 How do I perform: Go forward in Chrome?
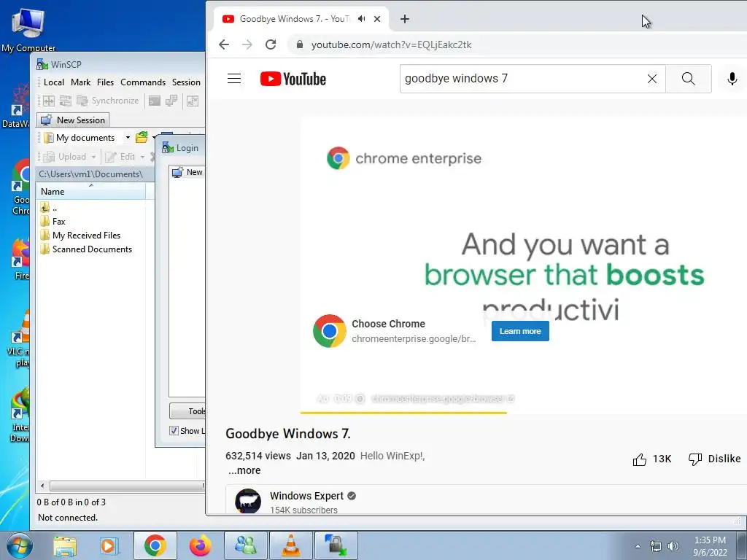pos(247,44)
